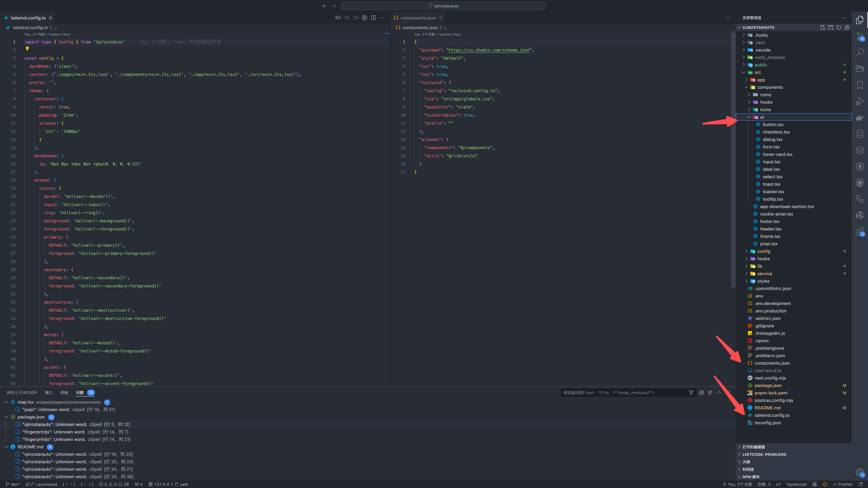Collapse the package.json problems group
This screenshot has width=868, height=488.
pyautogui.click(x=6, y=417)
